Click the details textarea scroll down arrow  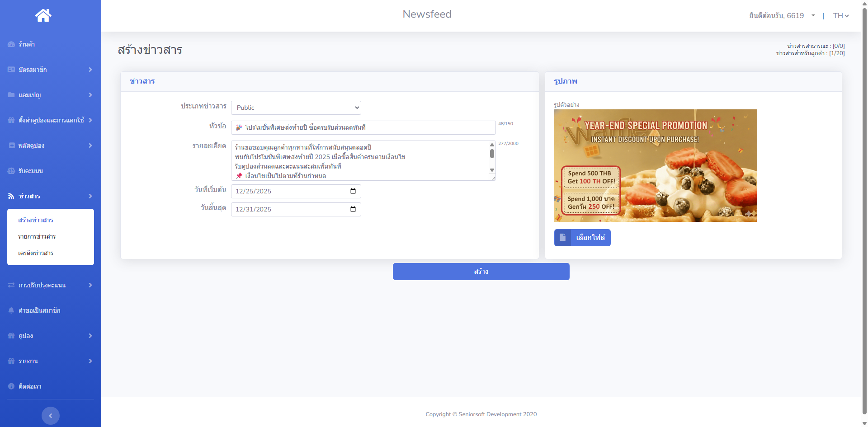(492, 170)
